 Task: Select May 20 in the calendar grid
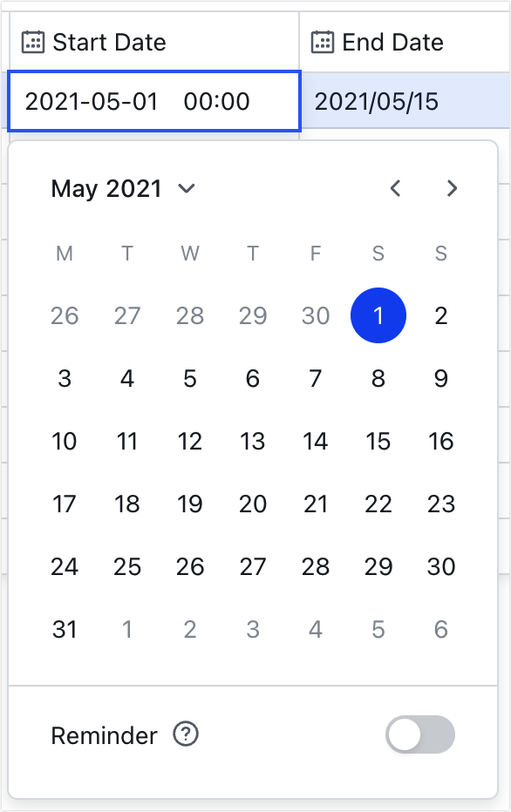click(x=253, y=504)
